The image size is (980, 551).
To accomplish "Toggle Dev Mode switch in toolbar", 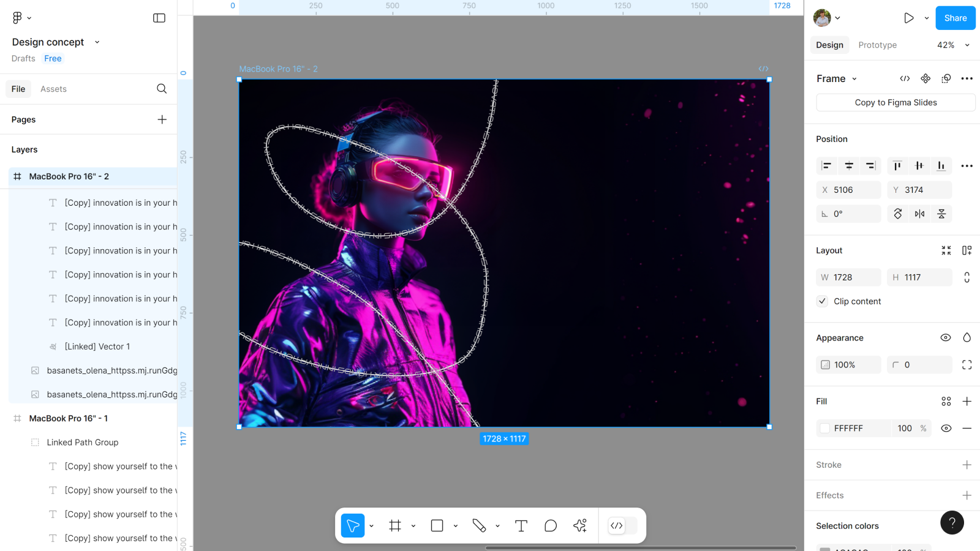I will coord(622,526).
